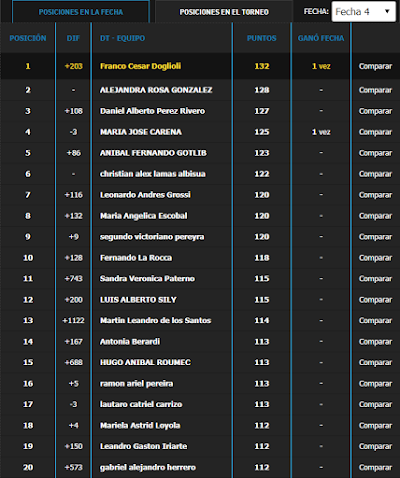Click Comparar for Fernando La Rocca
Viewport: 400px width, 478px height.
(375, 258)
